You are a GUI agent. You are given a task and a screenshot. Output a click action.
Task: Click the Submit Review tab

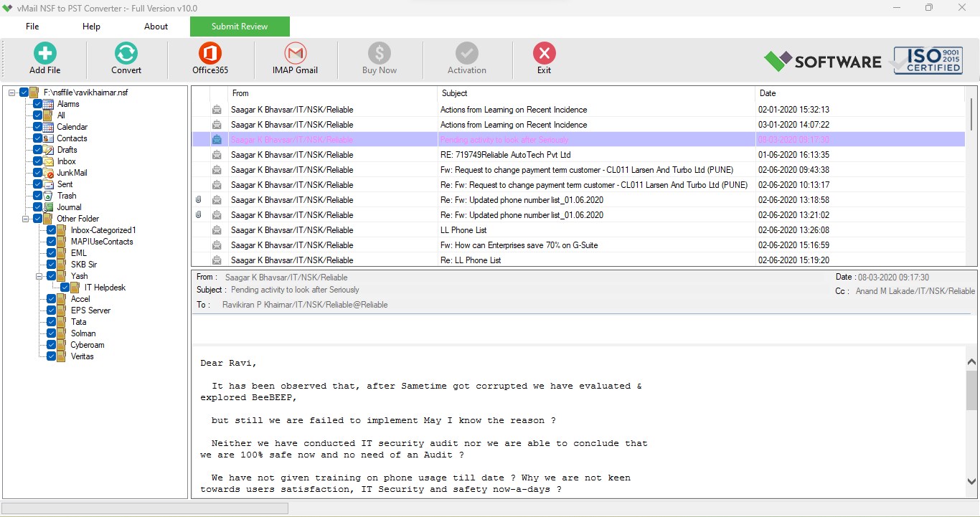click(x=240, y=27)
